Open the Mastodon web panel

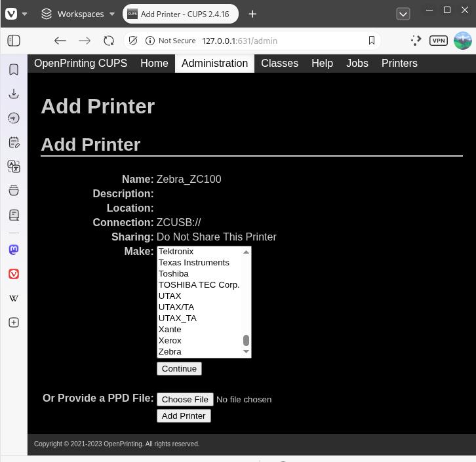pos(14,250)
